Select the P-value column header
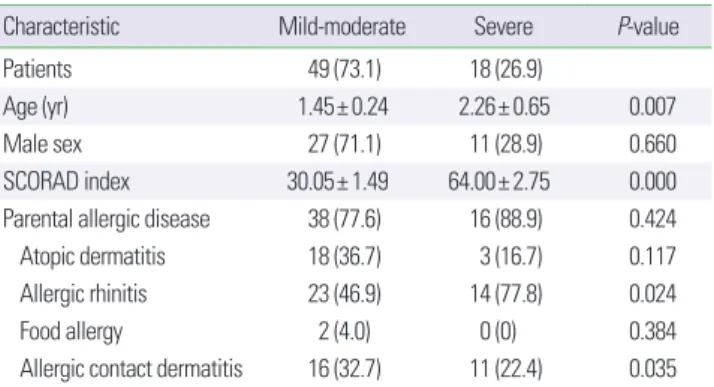 648,26
